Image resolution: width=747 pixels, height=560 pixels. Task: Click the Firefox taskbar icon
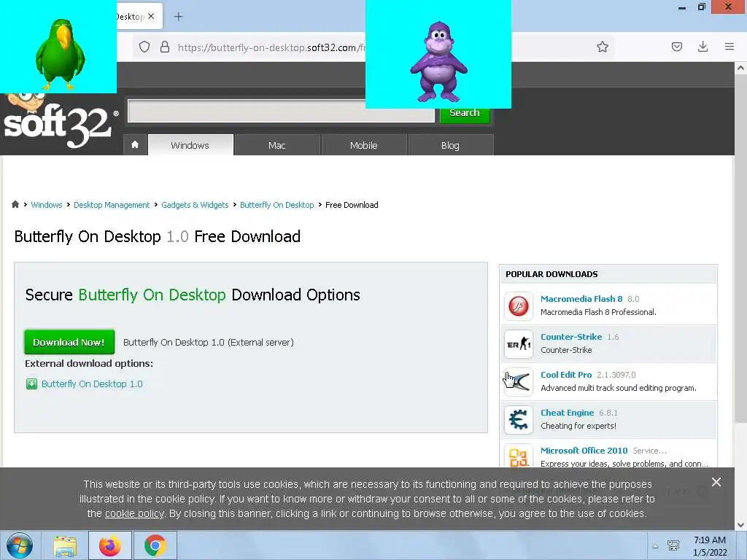point(110,545)
